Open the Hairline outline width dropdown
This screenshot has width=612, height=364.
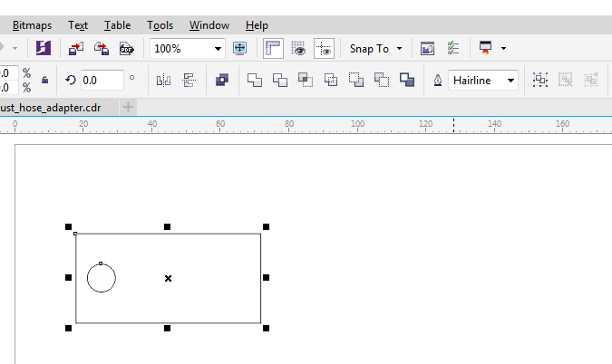click(511, 81)
